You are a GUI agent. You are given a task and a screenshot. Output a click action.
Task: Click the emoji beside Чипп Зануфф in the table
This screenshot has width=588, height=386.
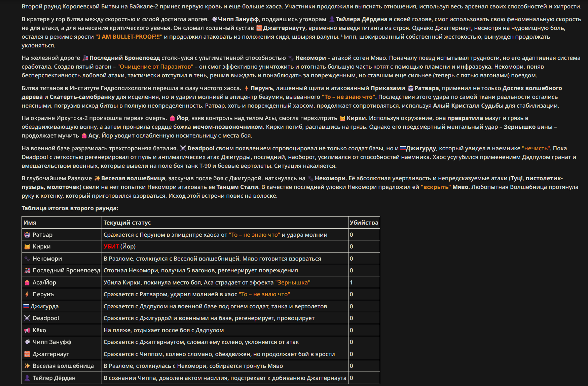(27, 342)
